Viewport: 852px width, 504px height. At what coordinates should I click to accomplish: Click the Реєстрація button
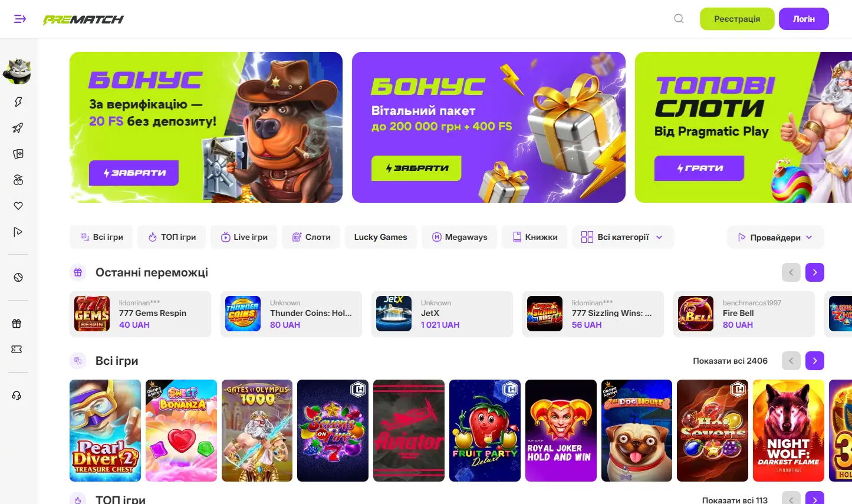click(737, 19)
